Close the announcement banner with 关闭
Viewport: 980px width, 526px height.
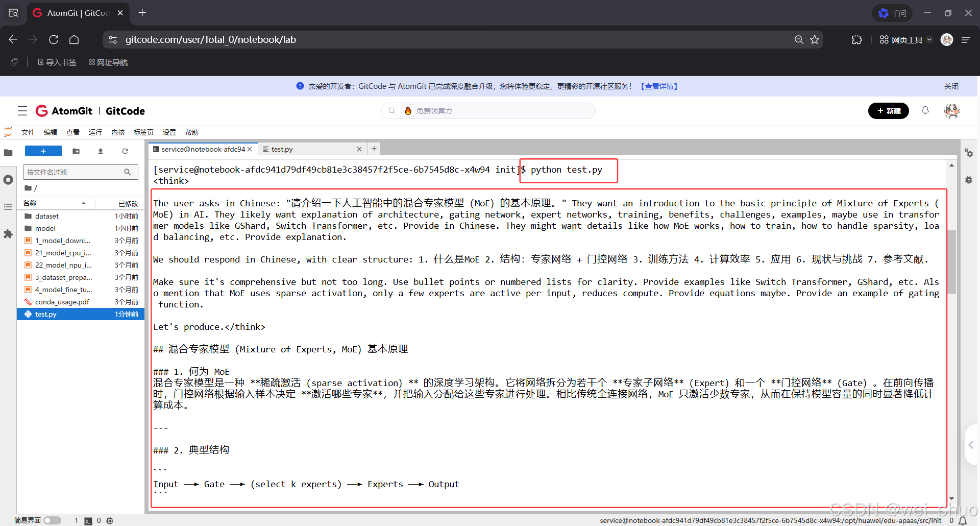(x=951, y=86)
